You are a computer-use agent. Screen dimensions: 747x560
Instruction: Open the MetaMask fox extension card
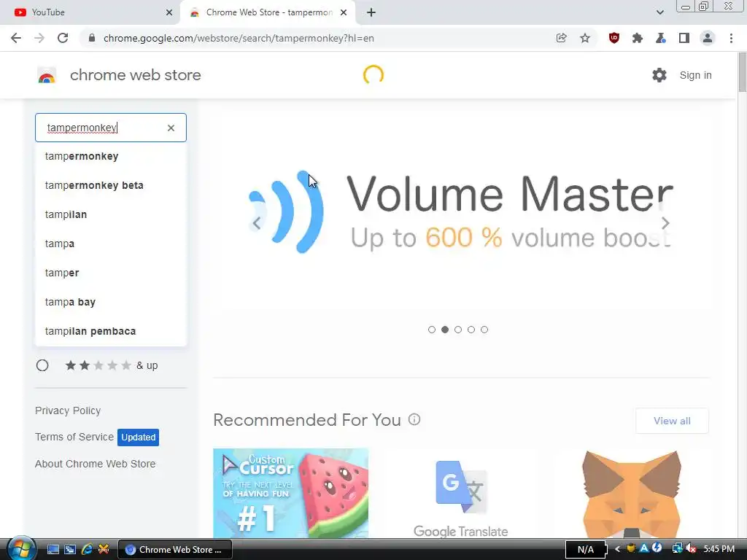click(x=631, y=494)
